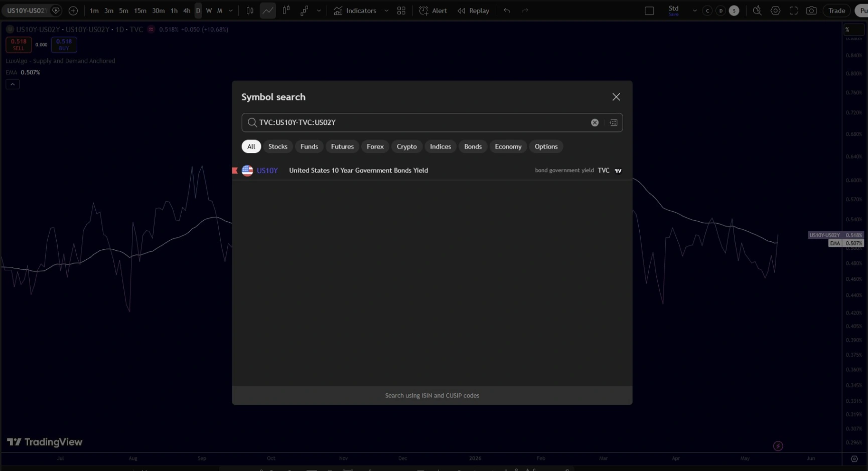This screenshot has height=471, width=868.
Task: Take a chart snapshot camera icon
Action: 811,11
